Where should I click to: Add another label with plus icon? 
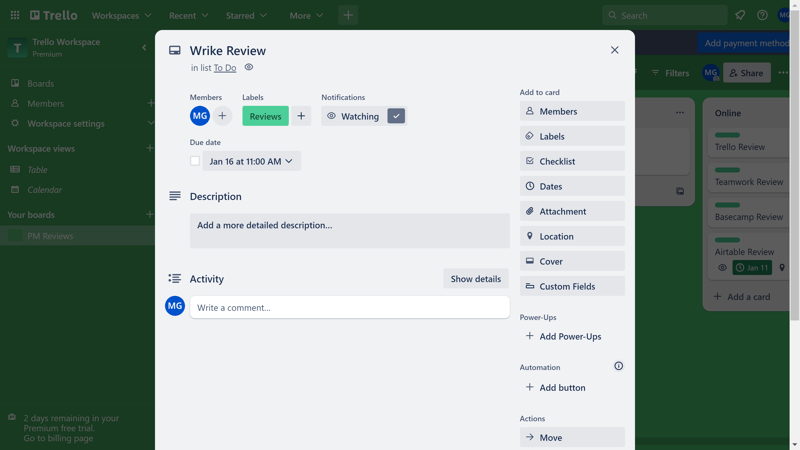(x=301, y=116)
